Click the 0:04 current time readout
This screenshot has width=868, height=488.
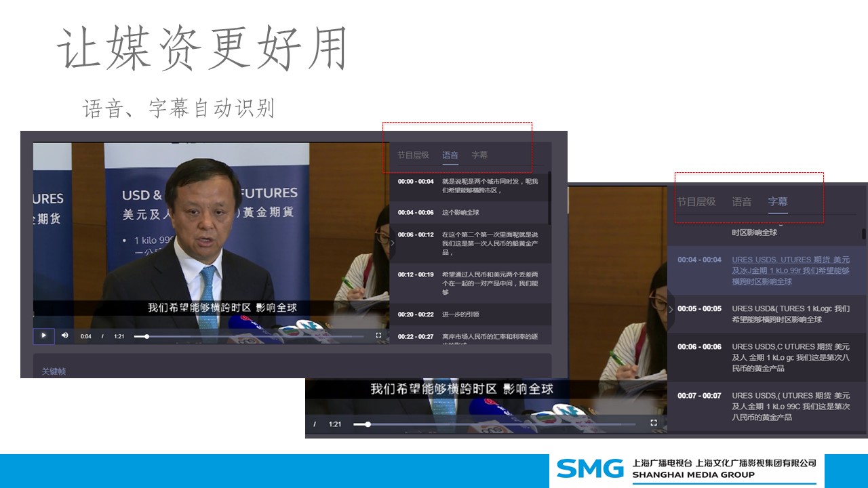(86, 336)
